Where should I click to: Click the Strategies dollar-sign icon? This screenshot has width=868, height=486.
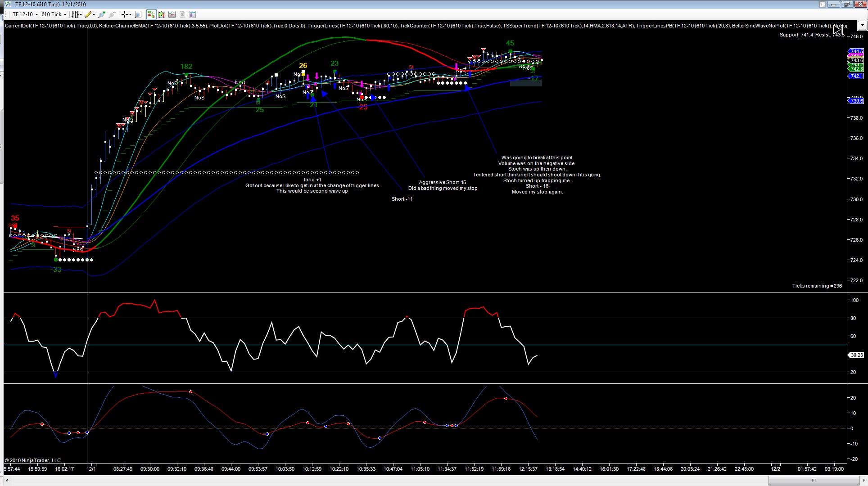(x=182, y=14)
